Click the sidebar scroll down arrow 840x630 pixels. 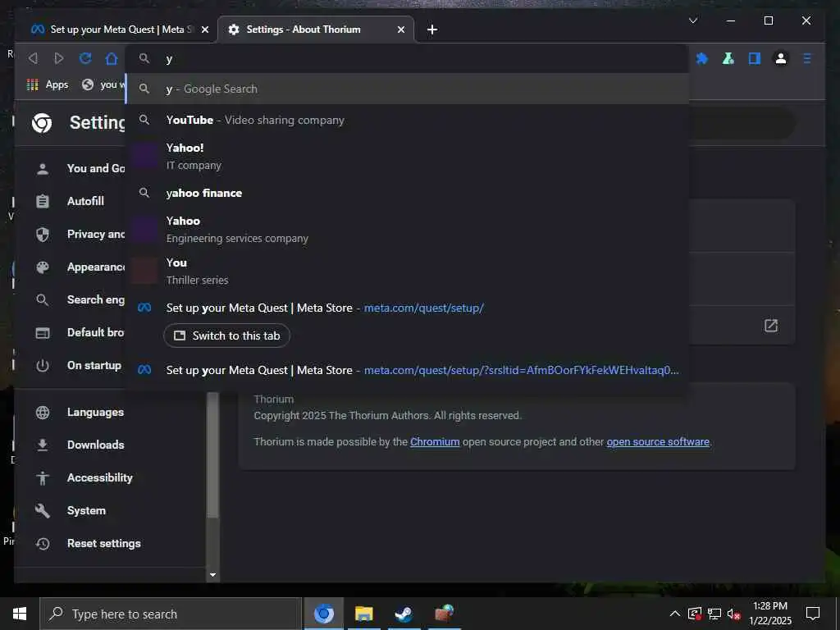[212, 575]
